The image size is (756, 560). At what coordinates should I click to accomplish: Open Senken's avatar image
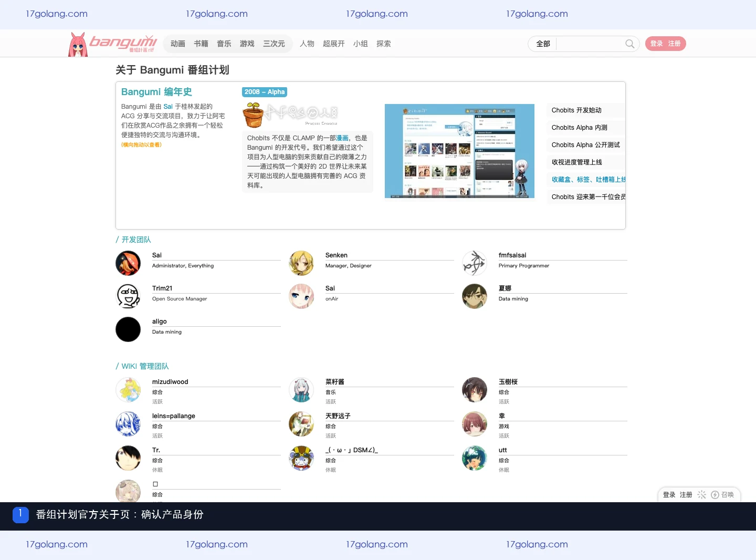coord(301,263)
